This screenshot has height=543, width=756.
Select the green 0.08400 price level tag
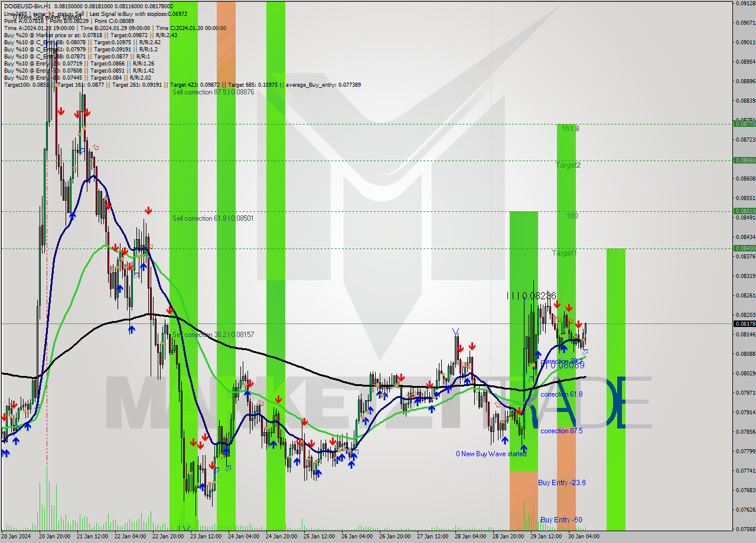pyautogui.click(x=744, y=248)
